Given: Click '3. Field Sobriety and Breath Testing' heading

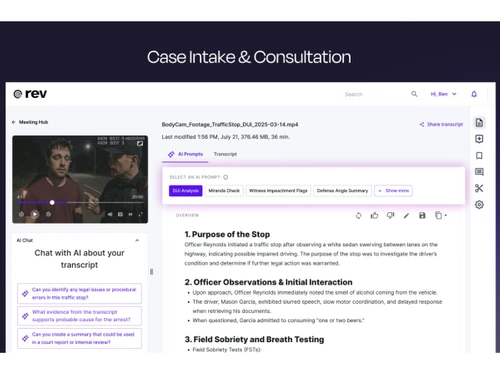Looking at the screenshot, I should (254, 339).
